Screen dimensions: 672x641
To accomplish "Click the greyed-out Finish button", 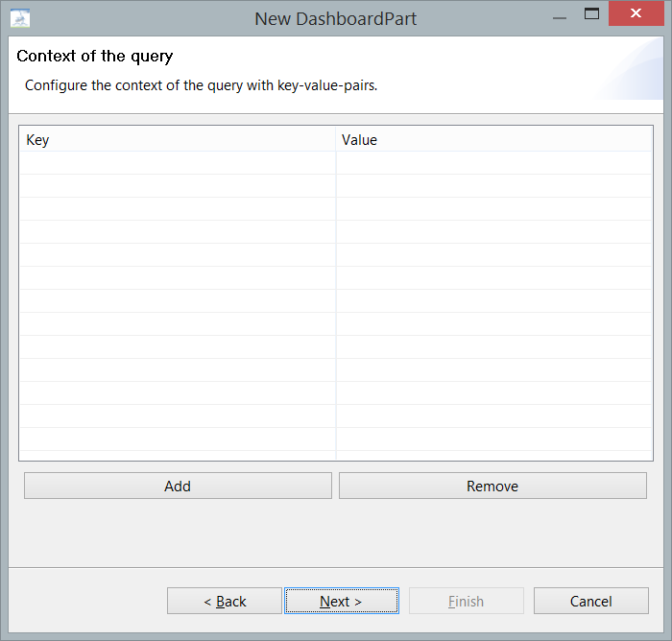I will click(x=466, y=601).
